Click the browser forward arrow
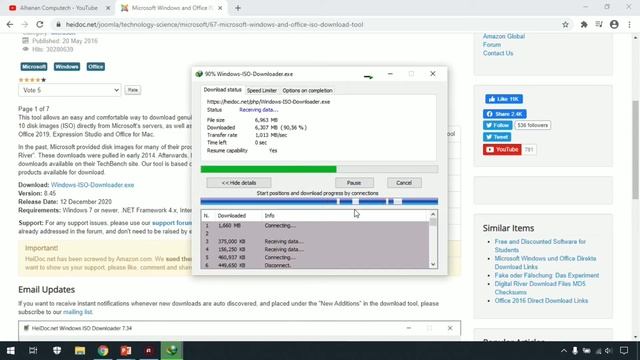 pos(24,24)
